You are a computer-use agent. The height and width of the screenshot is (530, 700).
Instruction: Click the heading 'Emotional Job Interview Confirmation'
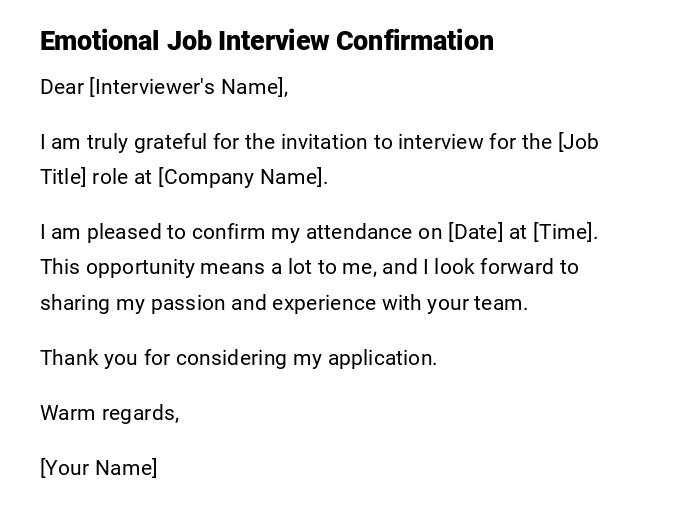[267, 41]
